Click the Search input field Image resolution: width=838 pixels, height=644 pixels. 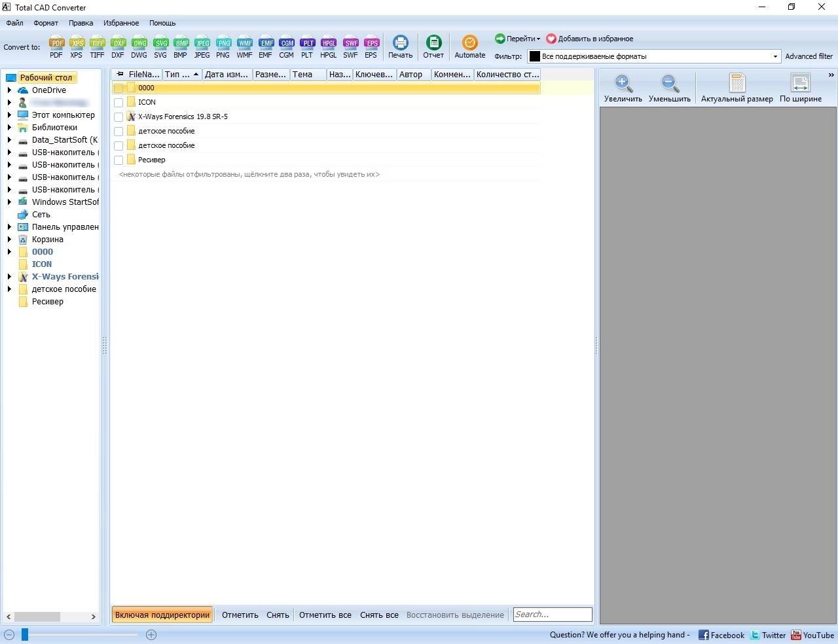click(553, 615)
